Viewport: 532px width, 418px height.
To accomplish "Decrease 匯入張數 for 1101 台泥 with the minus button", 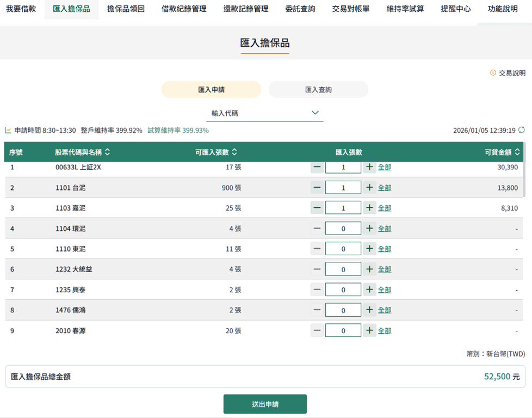I will coord(317,188).
